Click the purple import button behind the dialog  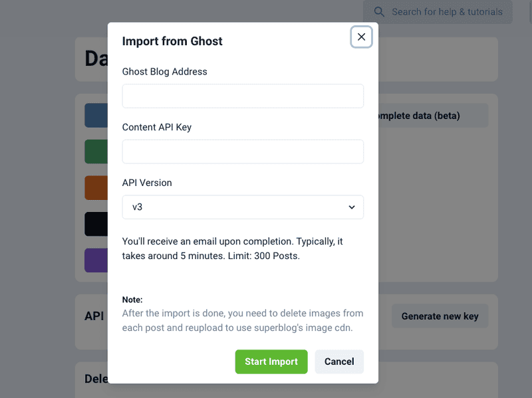[x=96, y=260]
